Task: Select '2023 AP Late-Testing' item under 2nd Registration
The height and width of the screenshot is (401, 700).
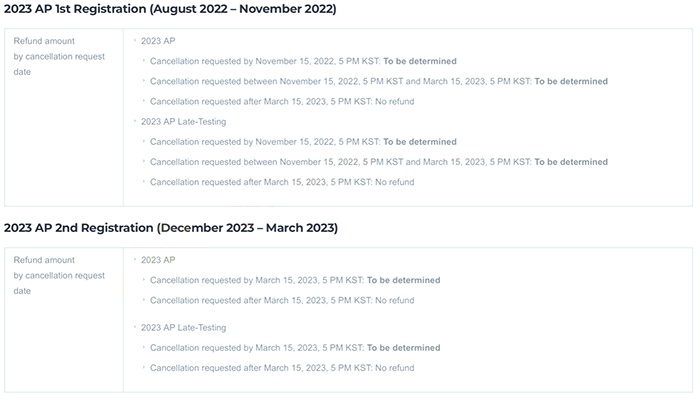Action: 183,327
